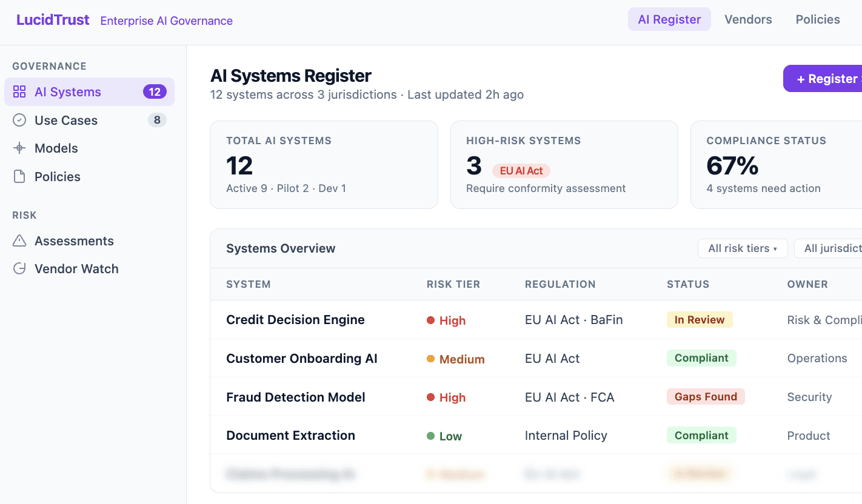Click the 'Security' owner cell

click(x=809, y=397)
